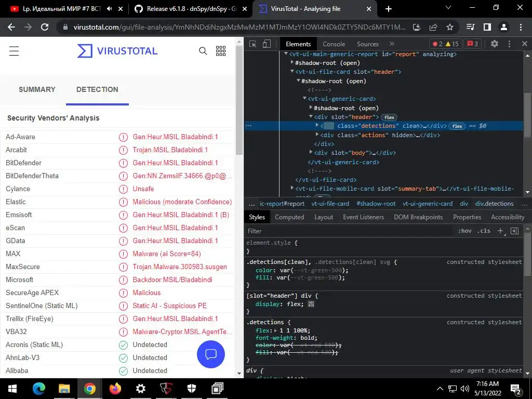Click the flex badge on detections div

tap(457, 126)
